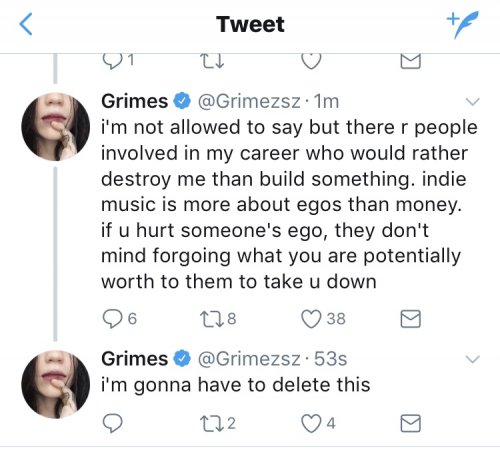Go back using the top-left arrow
Image resolution: width=500 pixels, height=450 pixels.
(x=26, y=24)
